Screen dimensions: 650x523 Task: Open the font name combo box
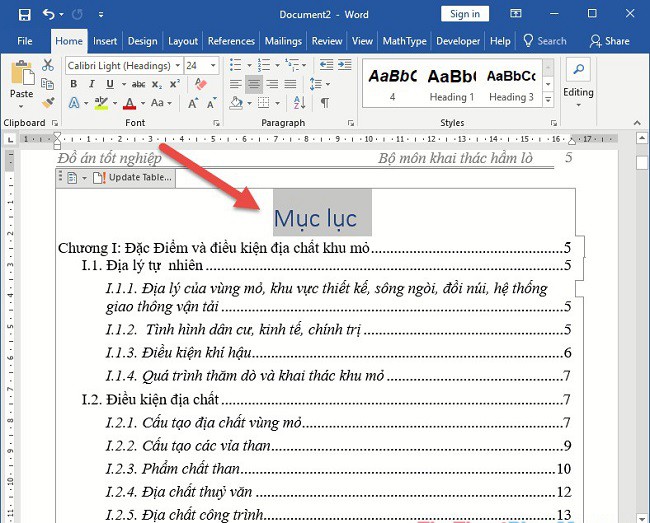(124, 65)
